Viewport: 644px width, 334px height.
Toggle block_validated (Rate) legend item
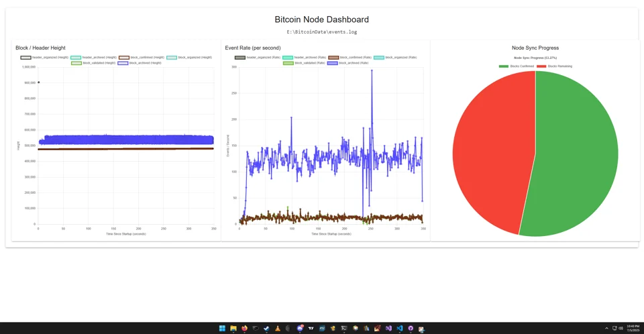pyautogui.click(x=305, y=63)
